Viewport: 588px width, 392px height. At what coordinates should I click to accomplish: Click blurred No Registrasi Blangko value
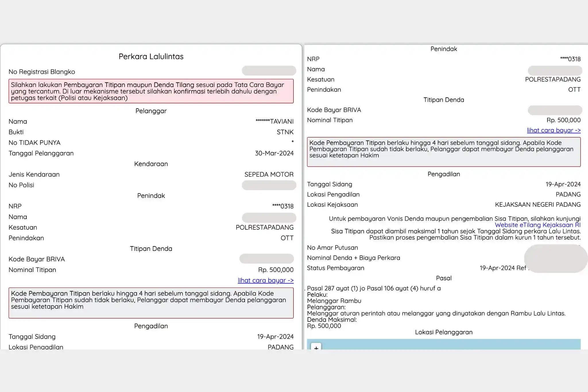click(269, 71)
